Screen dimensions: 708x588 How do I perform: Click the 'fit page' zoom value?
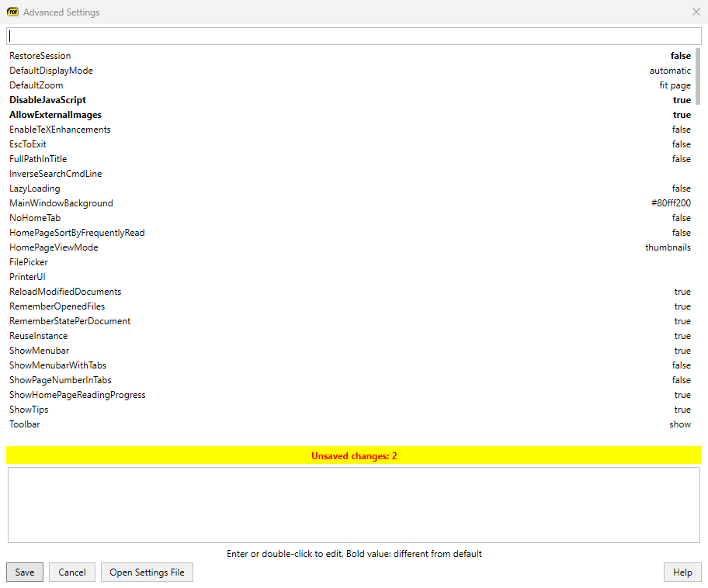[675, 85]
